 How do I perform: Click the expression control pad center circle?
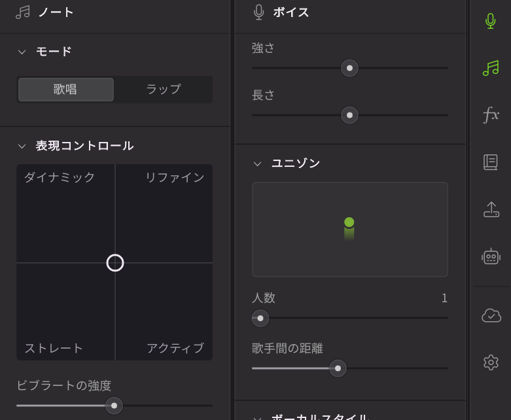coord(115,262)
